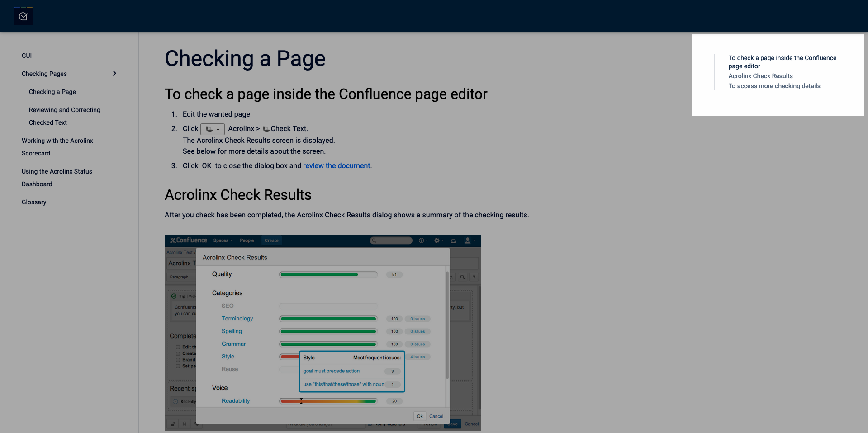Click the Acrolinx logo in header
The width and height of the screenshot is (868, 433).
(24, 16)
